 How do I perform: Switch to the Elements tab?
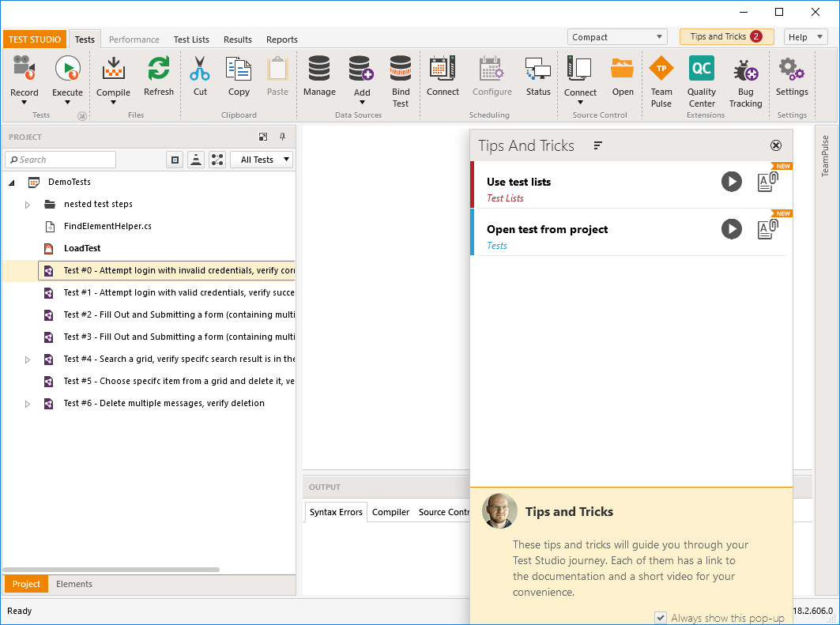(74, 585)
